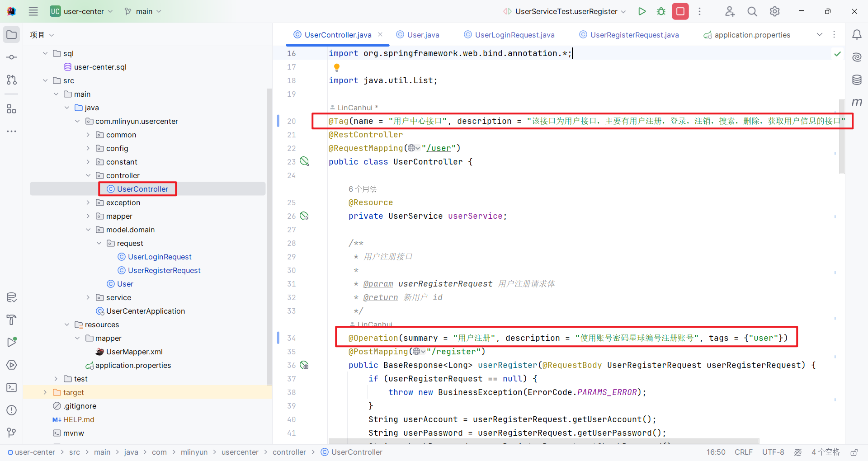Stop the running process

pos(680,11)
